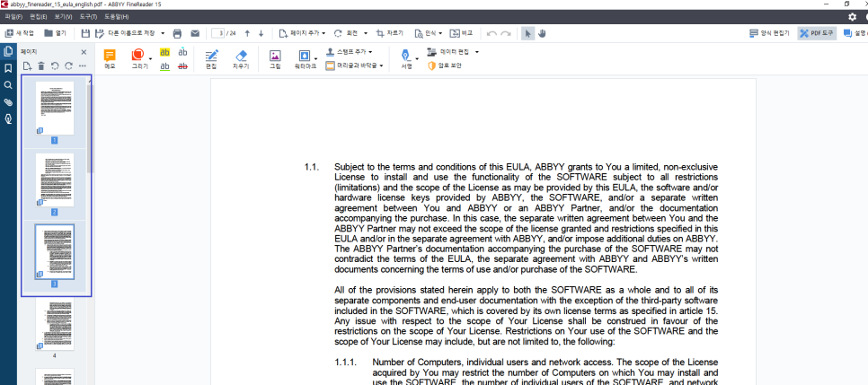Select the red strikethrough text tool

pyautogui.click(x=182, y=66)
